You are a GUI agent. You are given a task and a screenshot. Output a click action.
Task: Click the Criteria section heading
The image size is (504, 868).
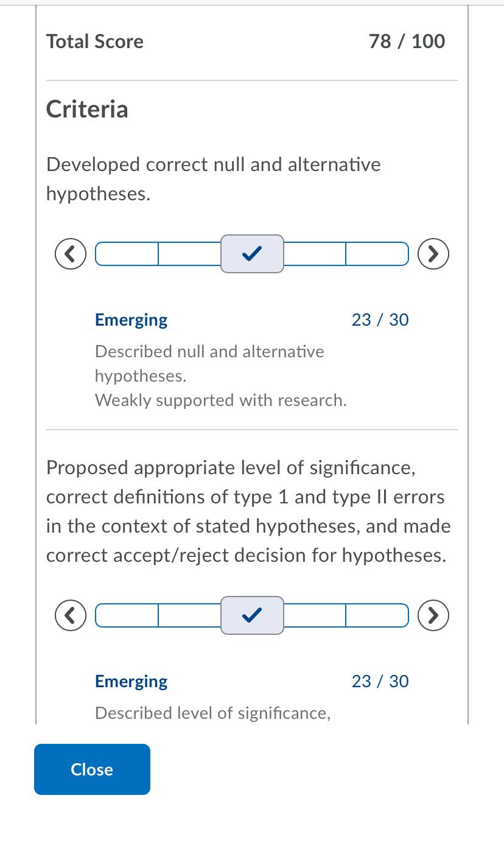87,110
